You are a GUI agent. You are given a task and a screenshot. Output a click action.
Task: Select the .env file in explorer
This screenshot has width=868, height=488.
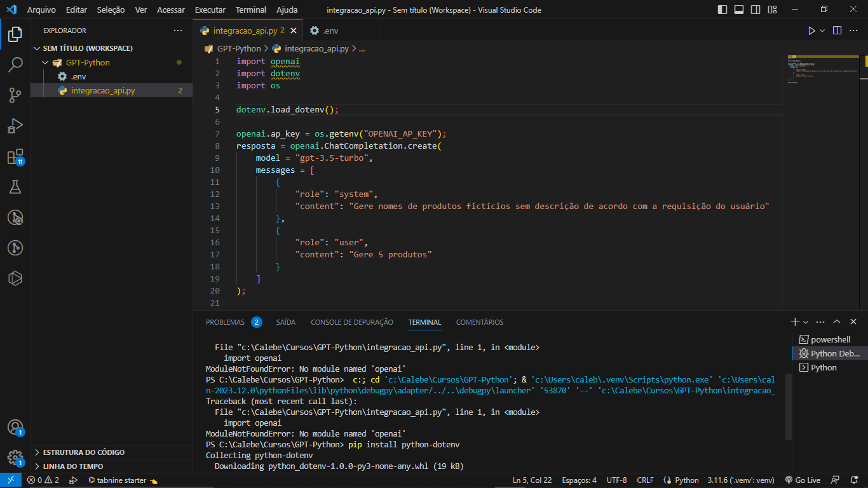coord(111,76)
